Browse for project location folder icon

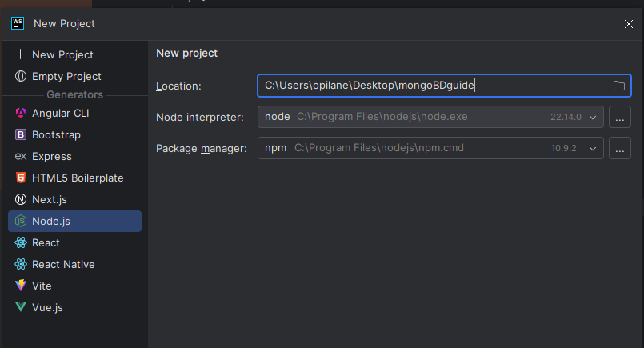click(618, 86)
